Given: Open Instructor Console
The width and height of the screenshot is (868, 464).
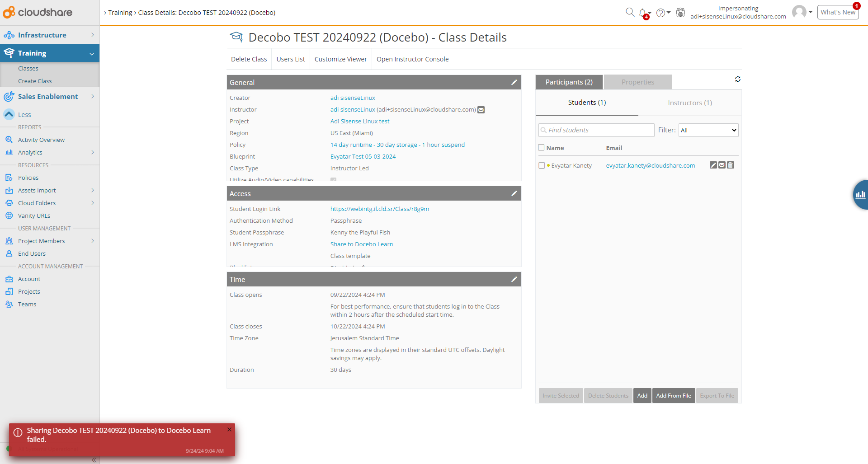Looking at the screenshot, I should [413, 59].
